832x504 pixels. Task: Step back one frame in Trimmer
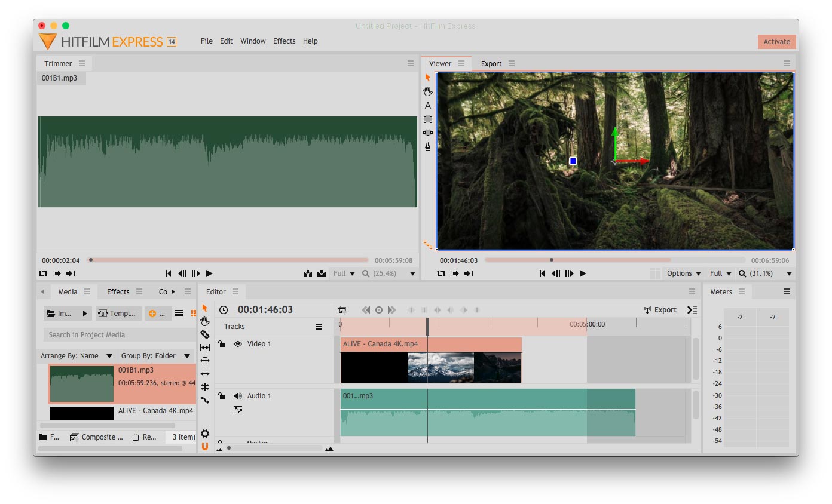coord(182,273)
